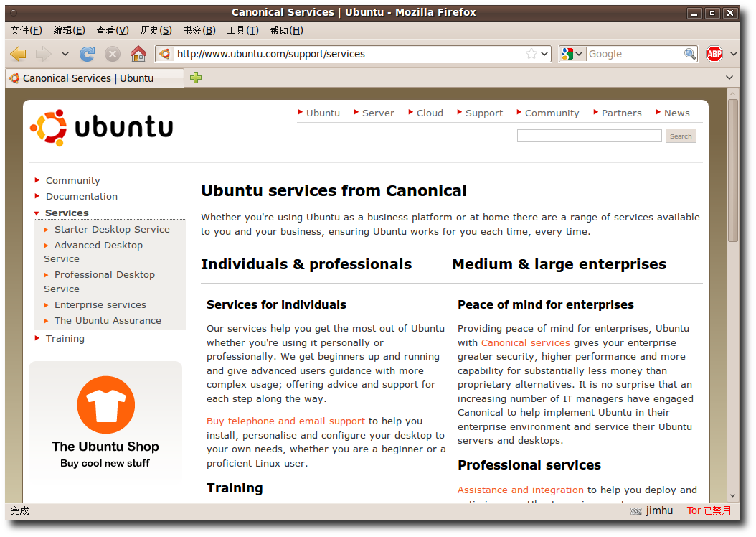Open Training in the left sidebar
This screenshot has height=537, width=756.
point(65,339)
